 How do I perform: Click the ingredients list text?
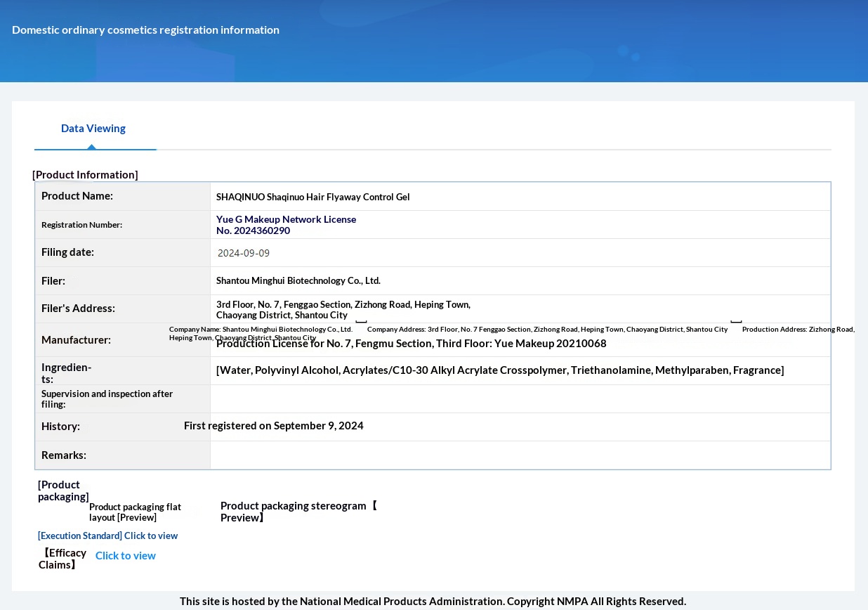point(500,370)
